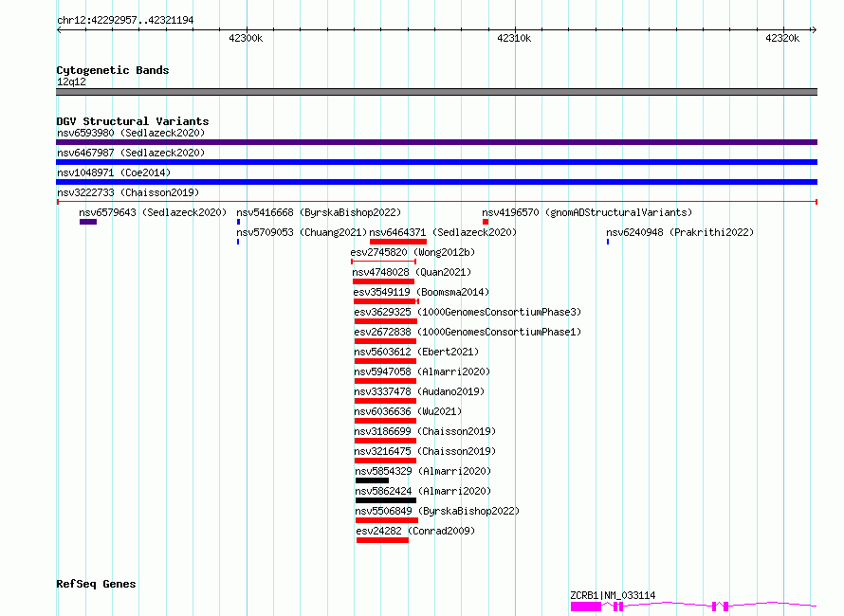
Task: Select nsv5416668 (ByrskaBishop2022) label
Action: (x=319, y=212)
